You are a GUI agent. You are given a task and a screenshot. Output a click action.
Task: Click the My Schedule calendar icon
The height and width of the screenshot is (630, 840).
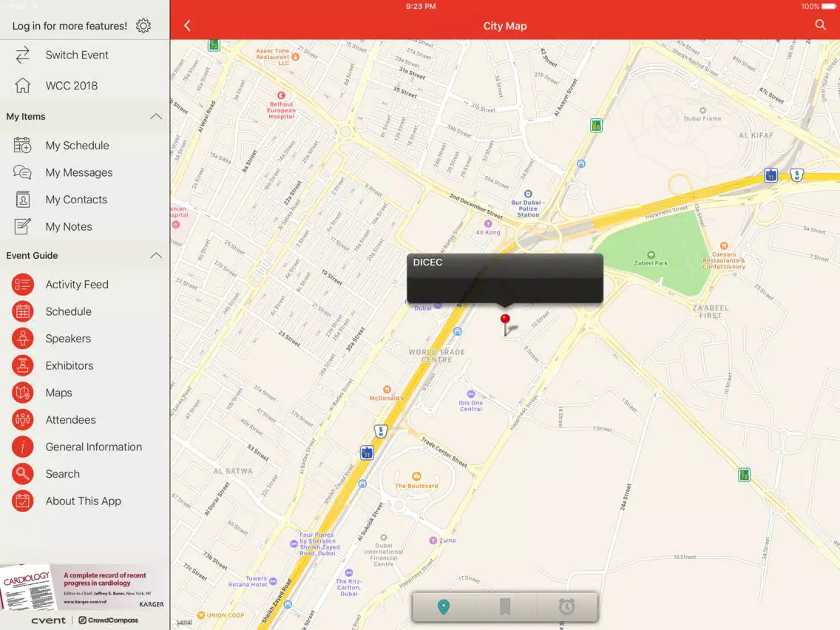coord(22,145)
